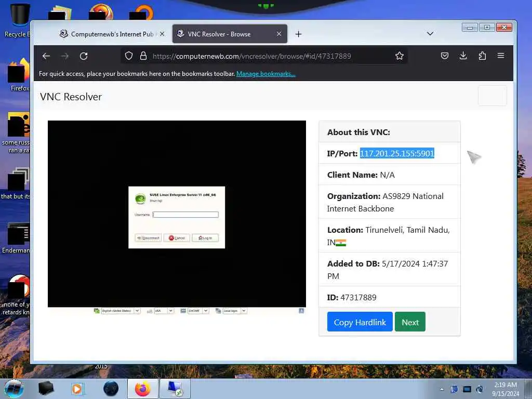Bookmark this page with the star icon
The height and width of the screenshot is (399, 532).
400,56
